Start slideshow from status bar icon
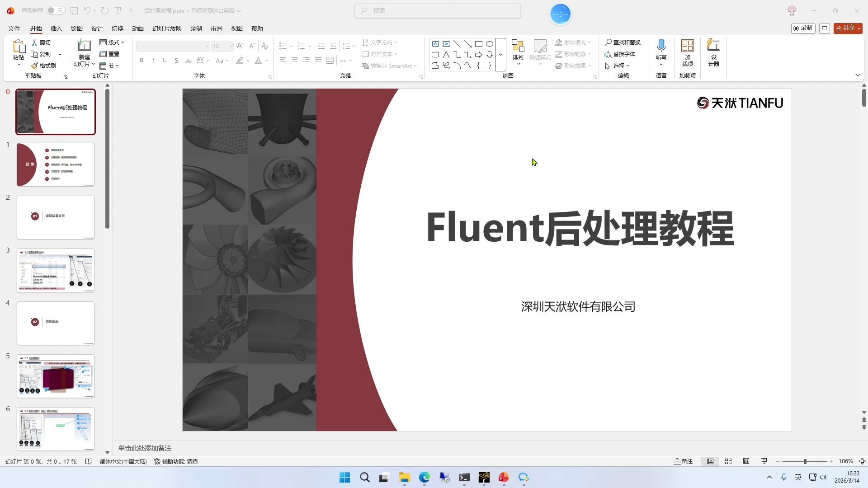 (x=764, y=461)
